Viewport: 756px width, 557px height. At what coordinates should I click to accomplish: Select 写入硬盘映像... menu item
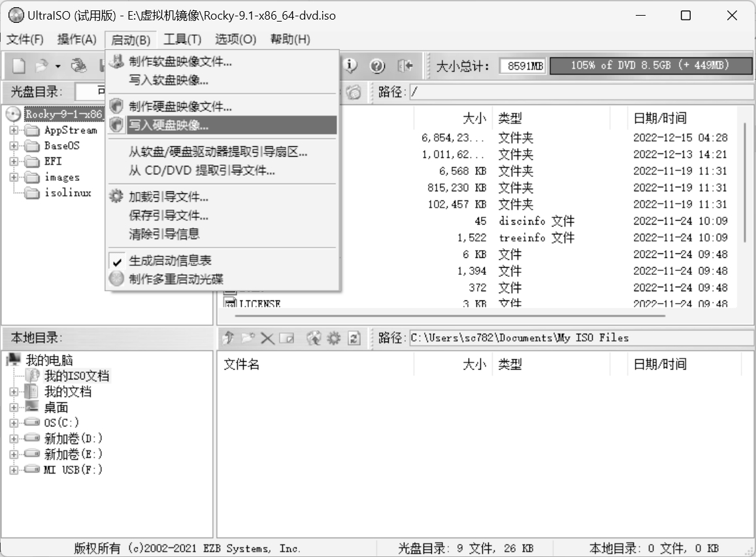[x=169, y=125]
